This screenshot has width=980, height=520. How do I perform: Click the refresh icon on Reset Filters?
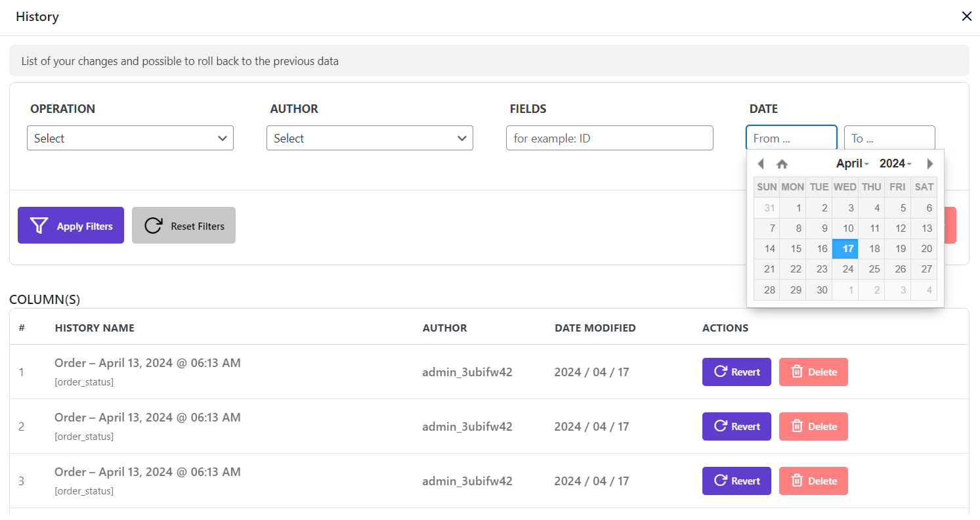[154, 226]
